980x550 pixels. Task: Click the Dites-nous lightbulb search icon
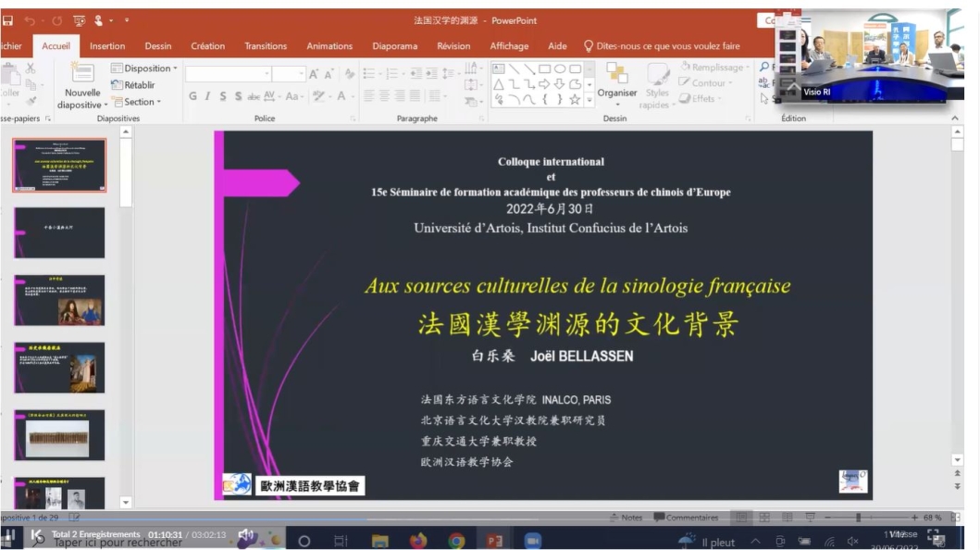(588, 46)
